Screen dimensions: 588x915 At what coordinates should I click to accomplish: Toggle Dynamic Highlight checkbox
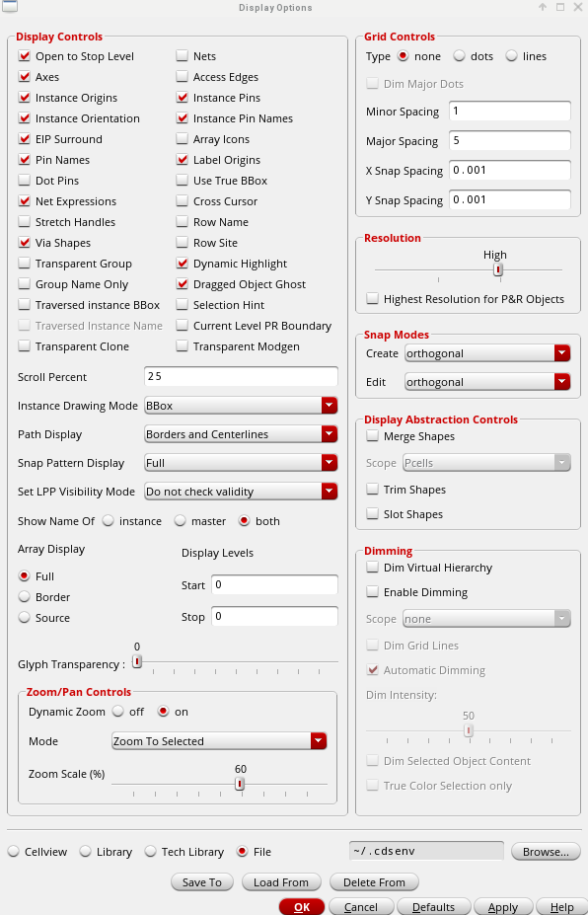(182, 264)
